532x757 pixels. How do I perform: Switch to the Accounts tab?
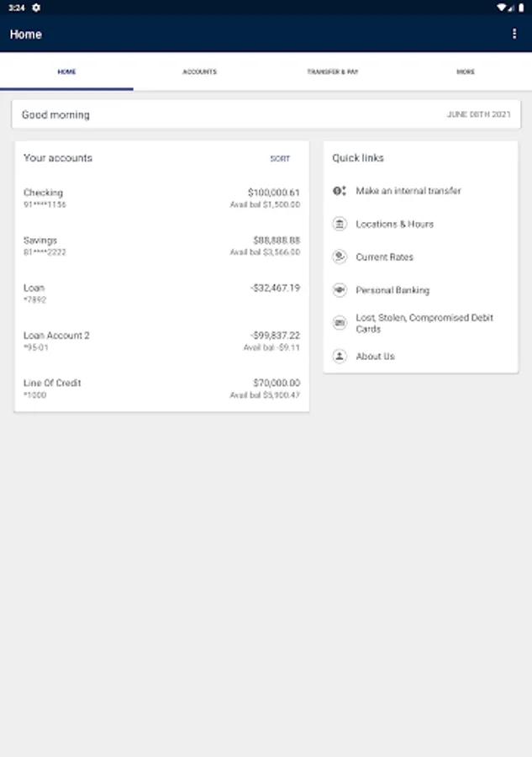pos(199,71)
